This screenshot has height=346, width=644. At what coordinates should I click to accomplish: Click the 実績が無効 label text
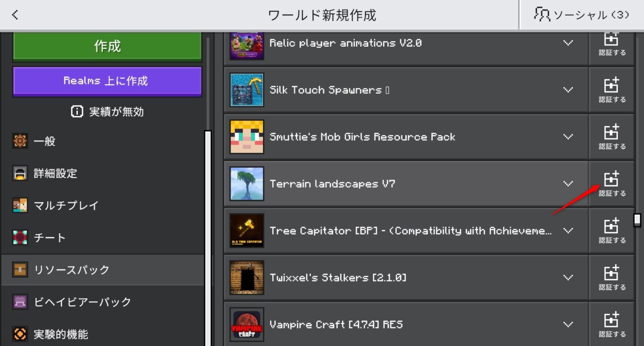(x=116, y=112)
